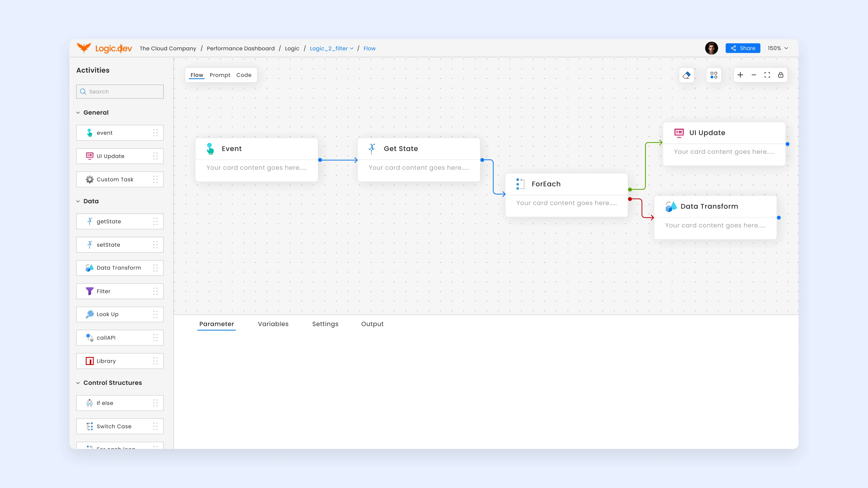
Task: Click the Activities search field
Action: point(120,92)
